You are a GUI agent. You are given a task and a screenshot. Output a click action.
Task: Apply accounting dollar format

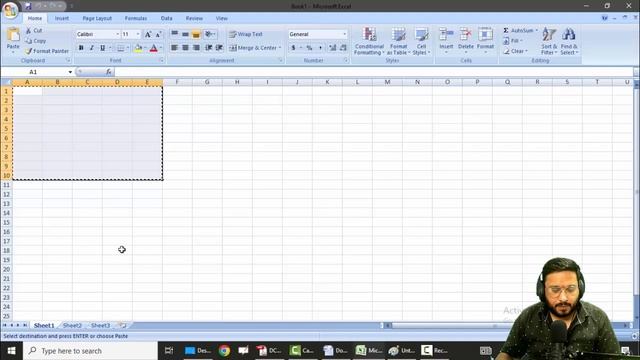click(x=293, y=48)
